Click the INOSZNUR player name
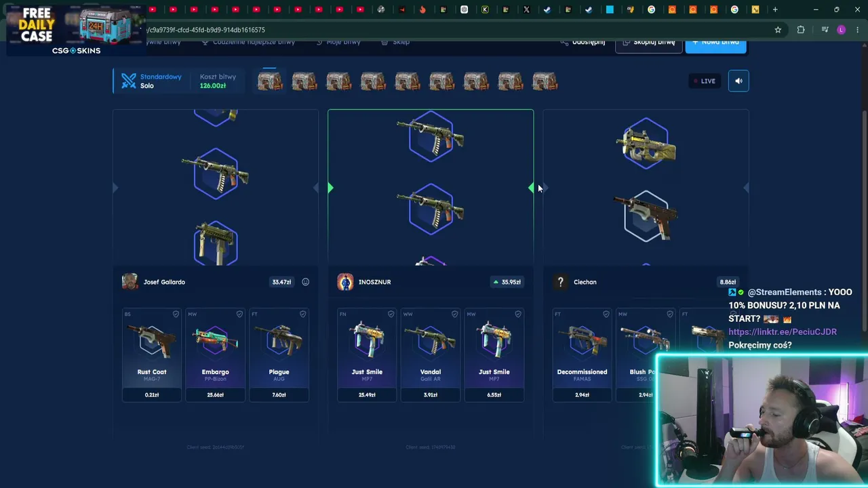868x488 pixels. pyautogui.click(x=374, y=282)
